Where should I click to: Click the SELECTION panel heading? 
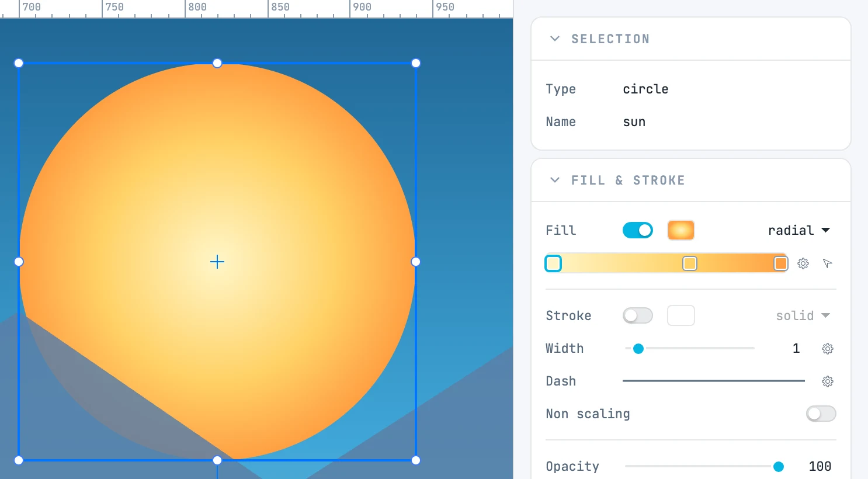(x=610, y=39)
